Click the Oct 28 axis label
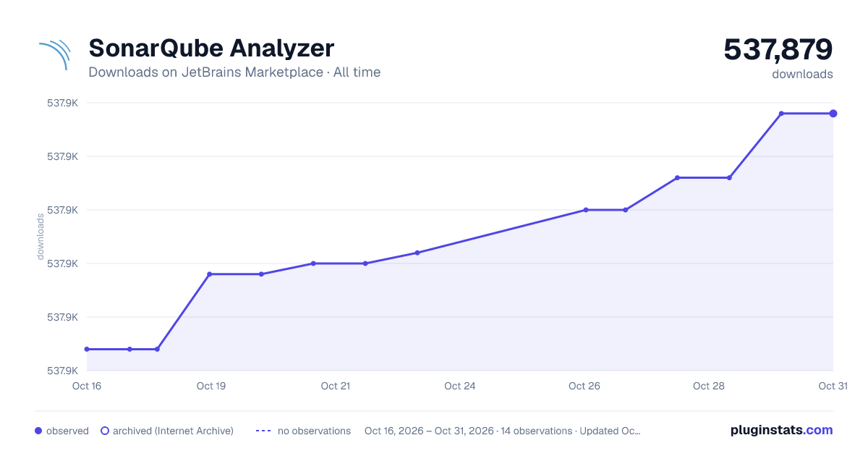This screenshot has height=456, width=868. [709, 386]
